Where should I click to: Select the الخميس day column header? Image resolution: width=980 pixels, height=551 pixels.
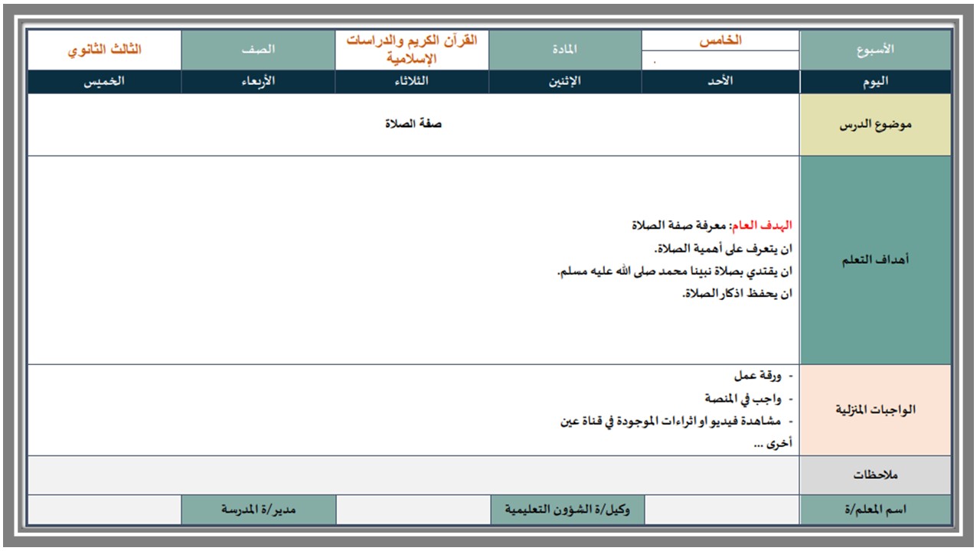coord(105,82)
